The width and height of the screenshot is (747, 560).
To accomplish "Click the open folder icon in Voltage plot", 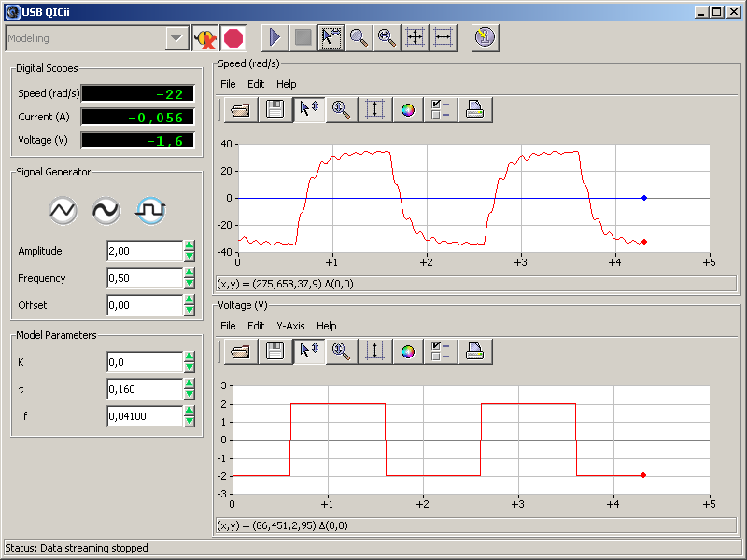I will pyautogui.click(x=241, y=352).
